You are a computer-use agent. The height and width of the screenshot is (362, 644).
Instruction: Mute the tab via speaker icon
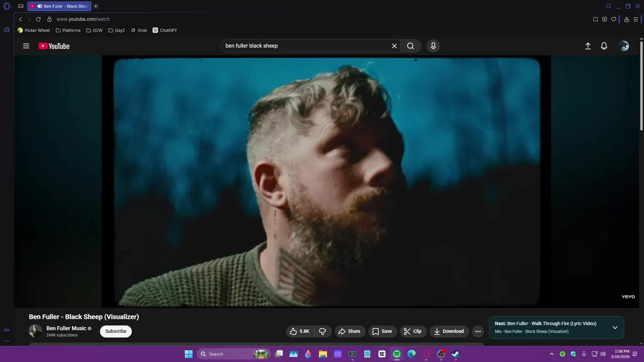(39, 7)
